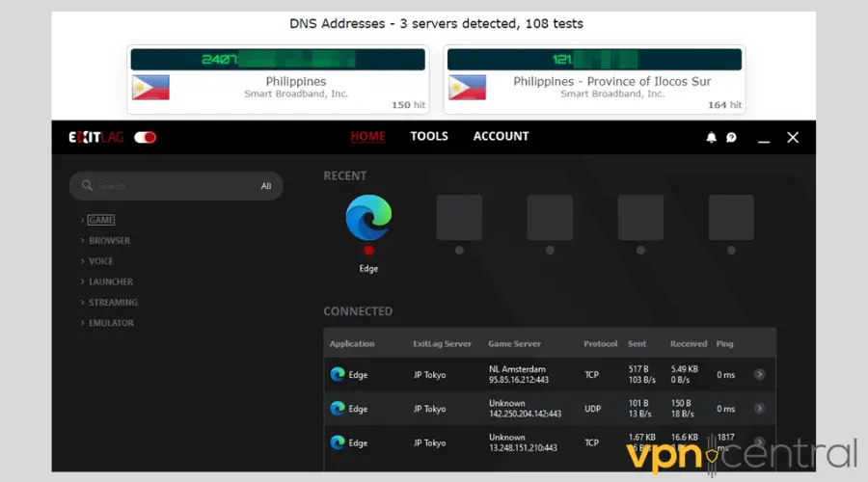
Task: Click the CONNECTED section heading
Action: point(358,311)
